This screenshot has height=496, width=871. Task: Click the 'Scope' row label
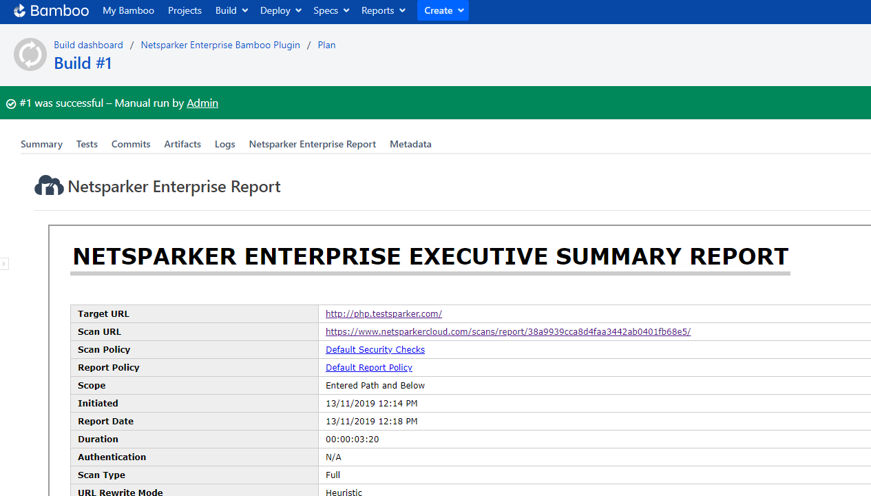(x=92, y=385)
